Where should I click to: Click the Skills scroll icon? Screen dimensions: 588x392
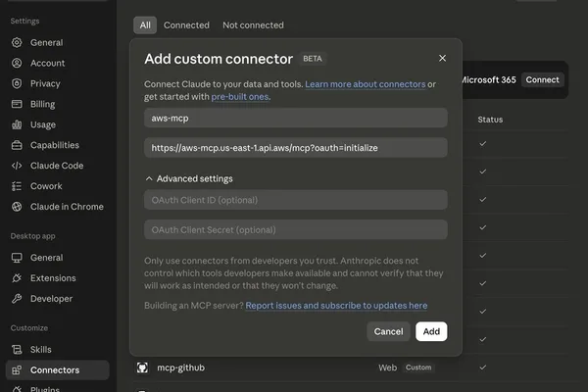point(17,350)
